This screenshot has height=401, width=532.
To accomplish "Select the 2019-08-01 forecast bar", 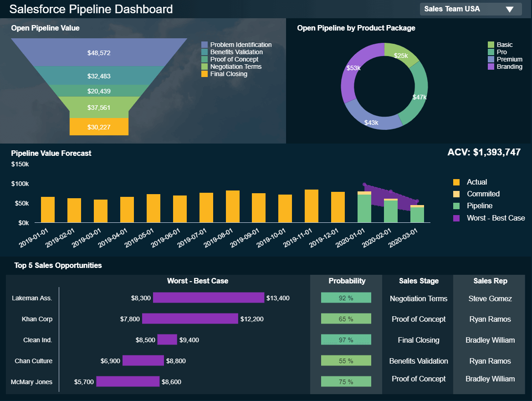I will (233, 206).
